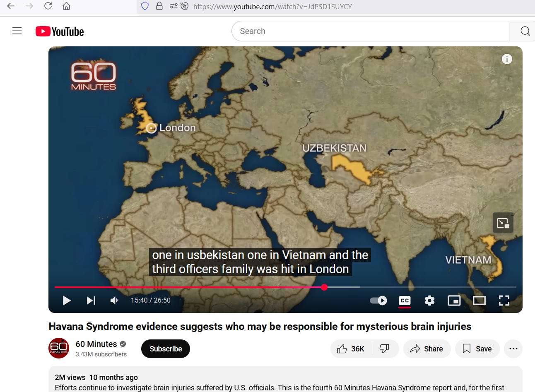Viewport: 535px width, 392px height.
Task: Enable theater mode
Action: click(479, 301)
